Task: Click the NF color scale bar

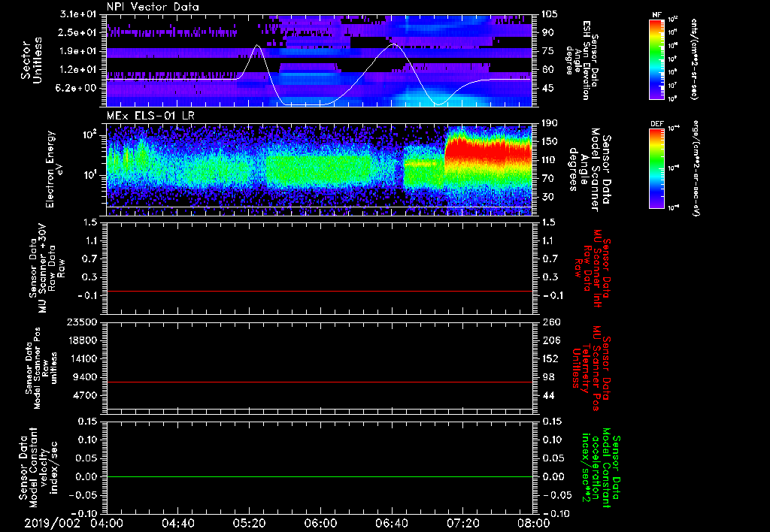Action: pyautogui.click(x=657, y=59)
